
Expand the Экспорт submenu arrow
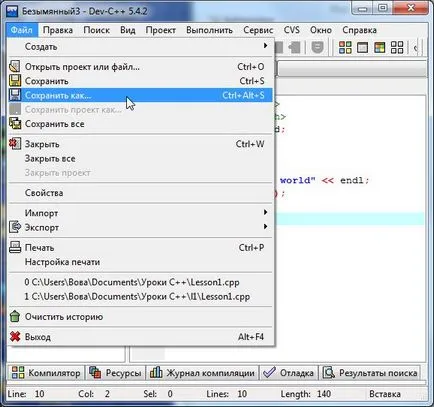point(265,227)
